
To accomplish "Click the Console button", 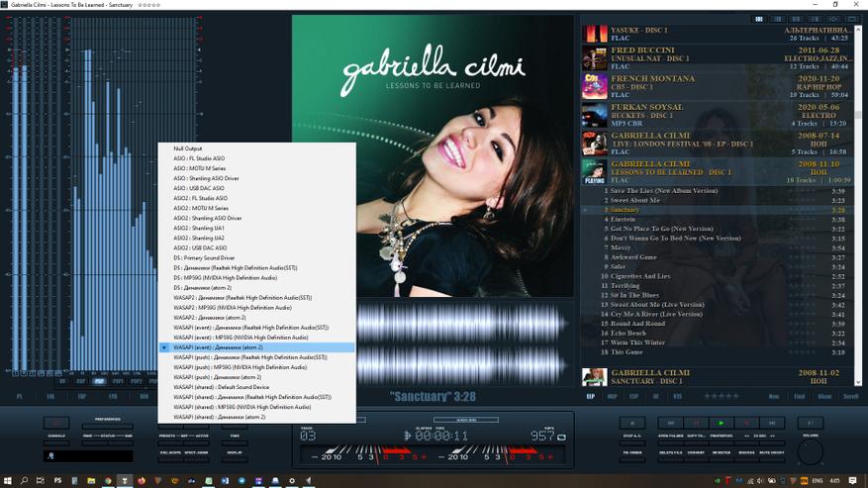I will click(x=56, y=443).
